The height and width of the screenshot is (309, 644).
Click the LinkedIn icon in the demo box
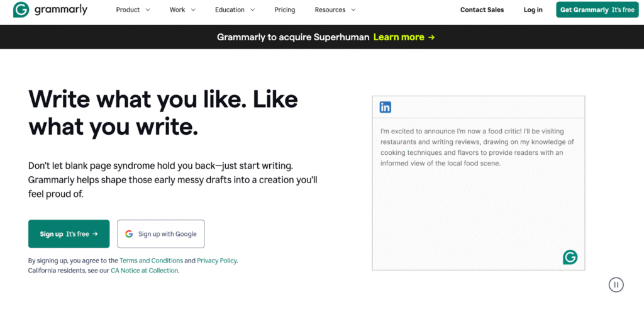click(386, 107)
